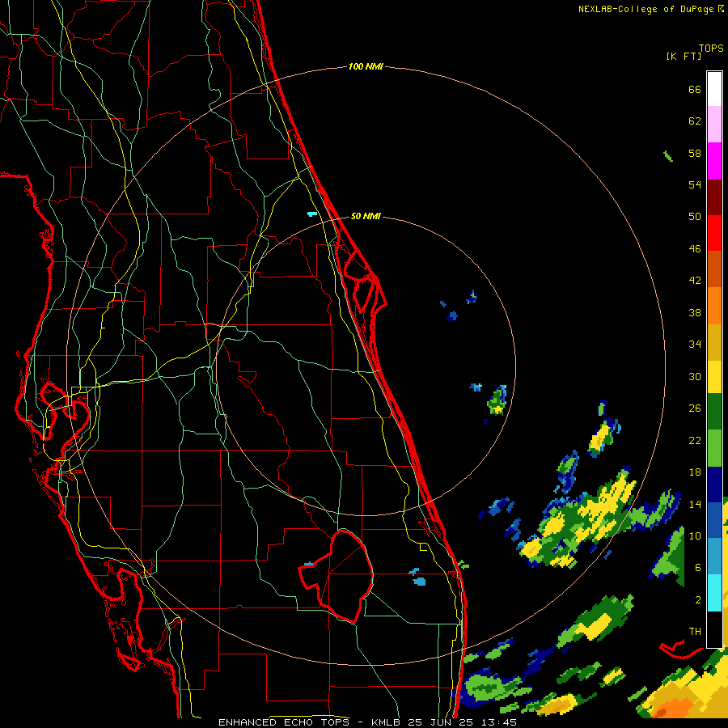Click the 30 legend value
The height and width of the screenshot is (728, 728).
tap(695, 376)
